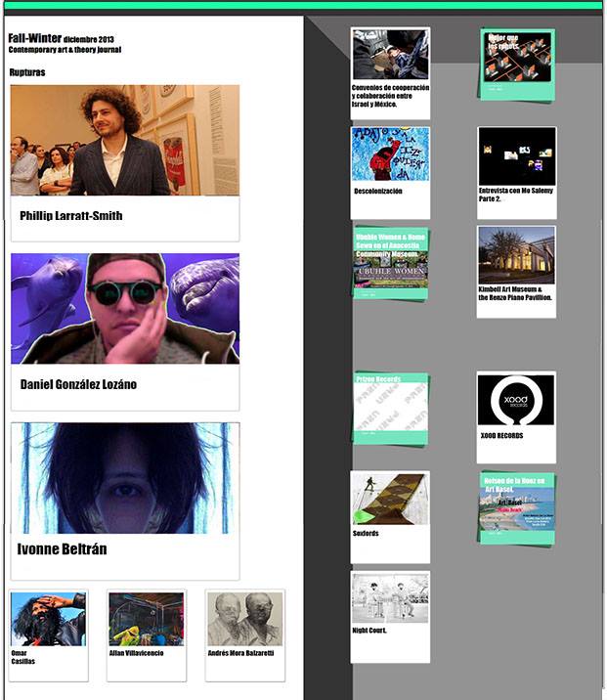
Task: Open Kimbell Art Museum Renzo Piano article
Action: pyautogui.click(x=516, y=272)
